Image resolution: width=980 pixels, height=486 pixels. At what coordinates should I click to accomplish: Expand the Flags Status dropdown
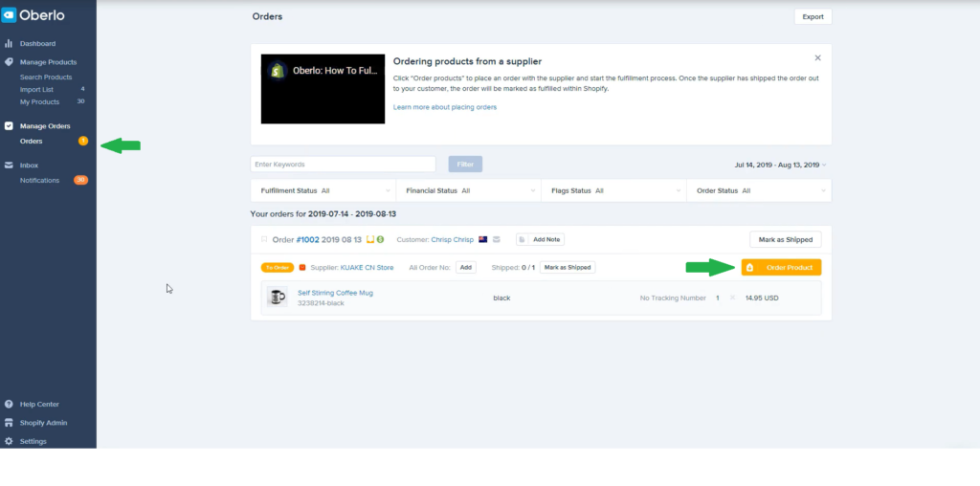pos(613,191)
